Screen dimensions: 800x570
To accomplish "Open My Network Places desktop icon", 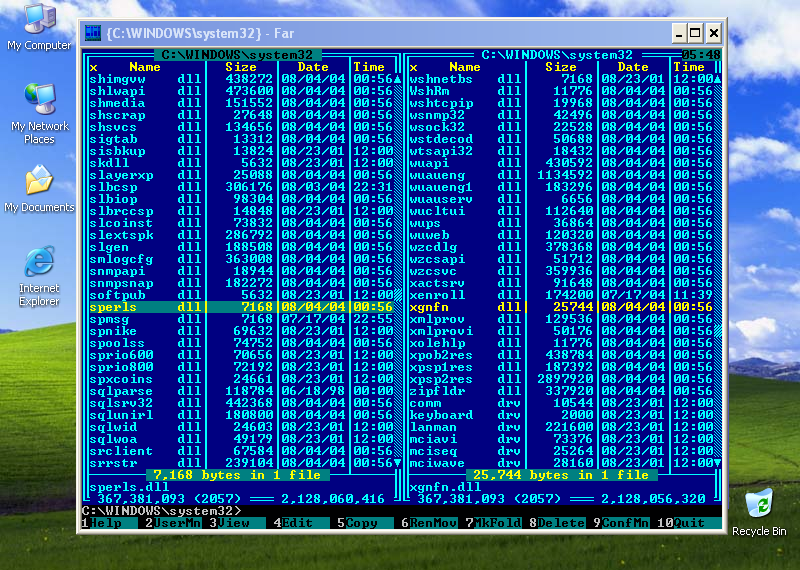I will pyautogui.click(x=39, y=114).
